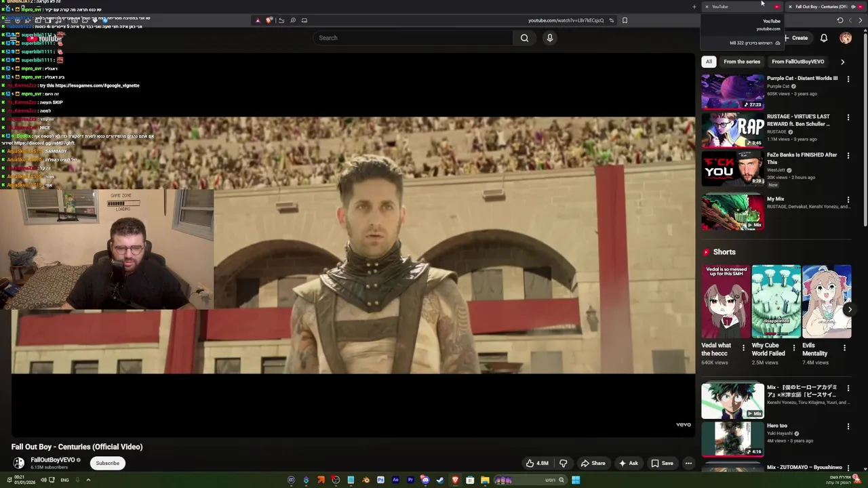
Task: Start voice search with the microphone icon
Action: (550, 38)
